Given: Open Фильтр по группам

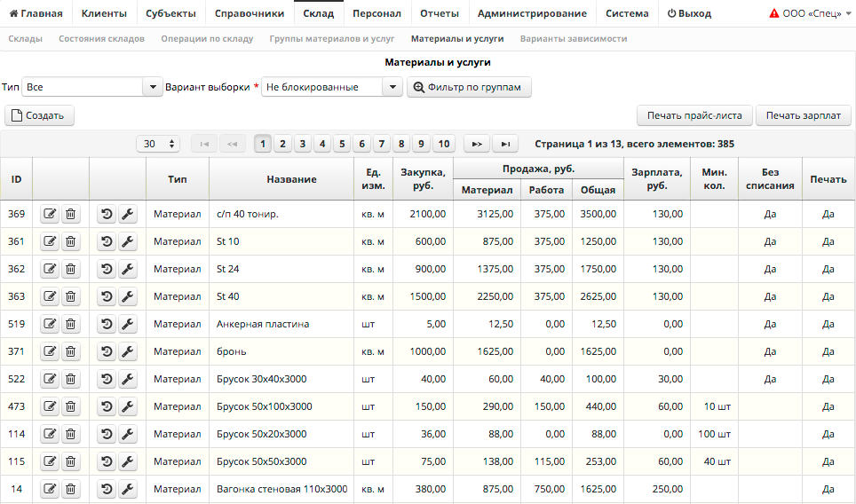Looking at the screenshot, I should pyautogui.click(x=469, y=87).
